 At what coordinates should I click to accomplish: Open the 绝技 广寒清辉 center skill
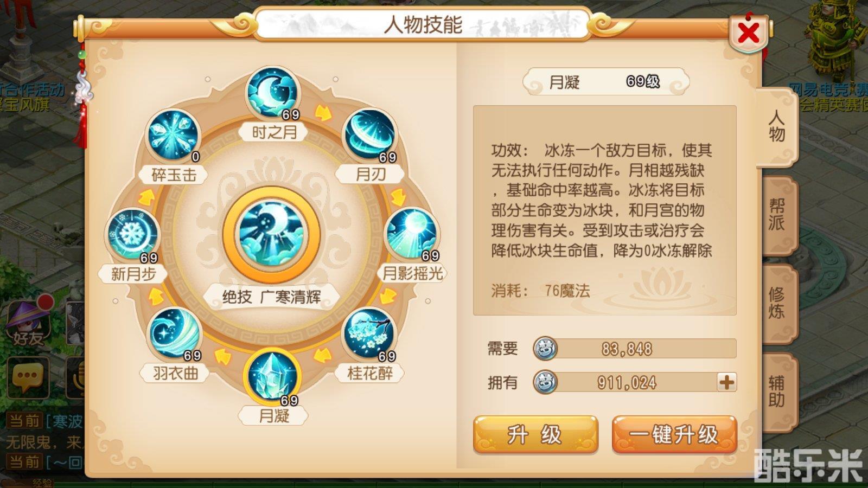coord(271,235)
